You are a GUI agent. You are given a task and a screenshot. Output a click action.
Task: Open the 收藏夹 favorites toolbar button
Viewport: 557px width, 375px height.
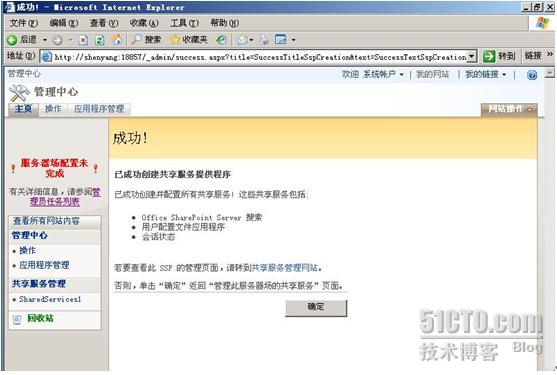click(189, 40)
